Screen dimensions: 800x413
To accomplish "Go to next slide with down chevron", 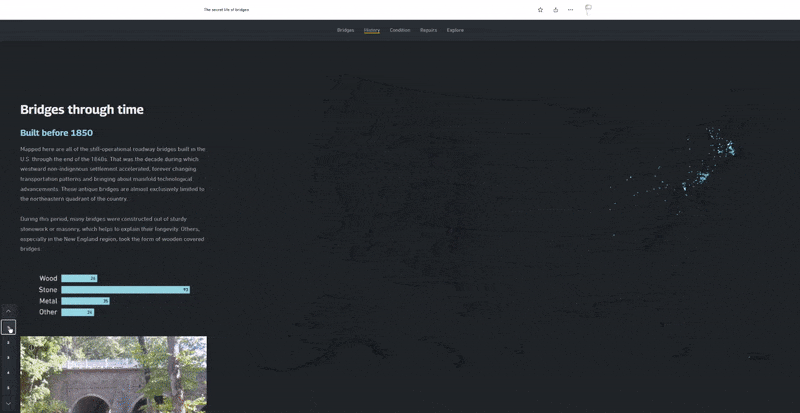I will pos(8,403).
